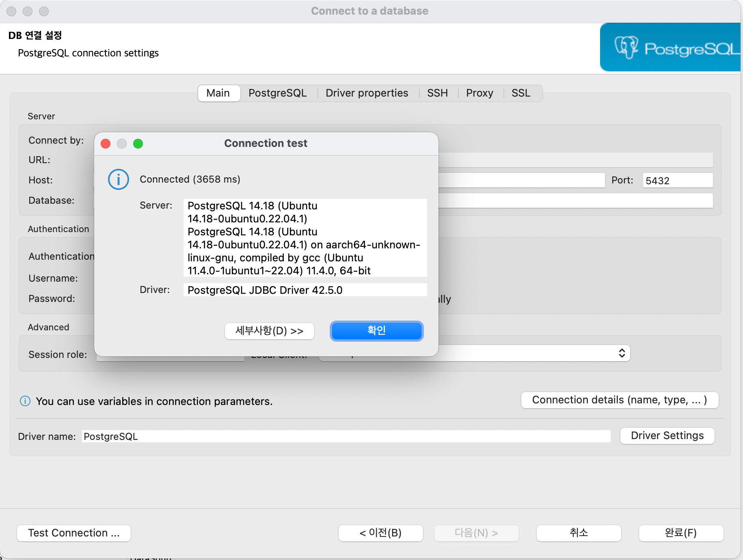Click the Driver text PostgreSQL JDBC Driver 42.5.0
743x560 pixels.
tap(305, 290)
